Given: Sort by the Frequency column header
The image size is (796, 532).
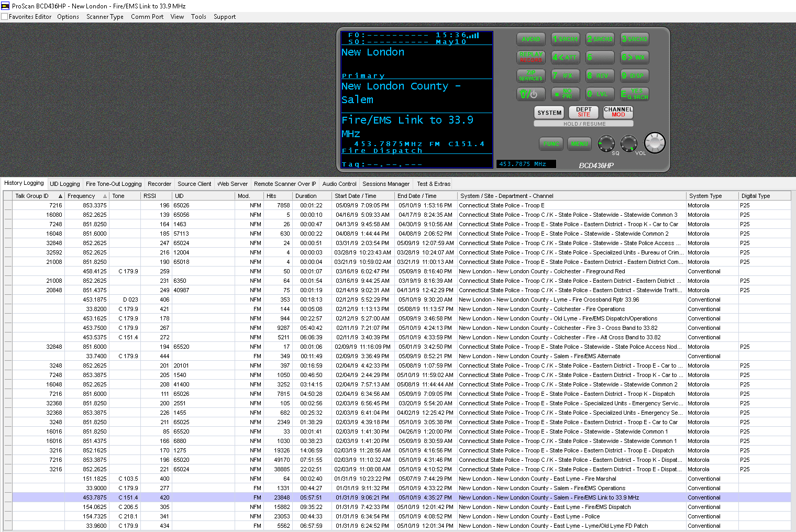Looking at the screenshot, I should (x=87, y=196).
